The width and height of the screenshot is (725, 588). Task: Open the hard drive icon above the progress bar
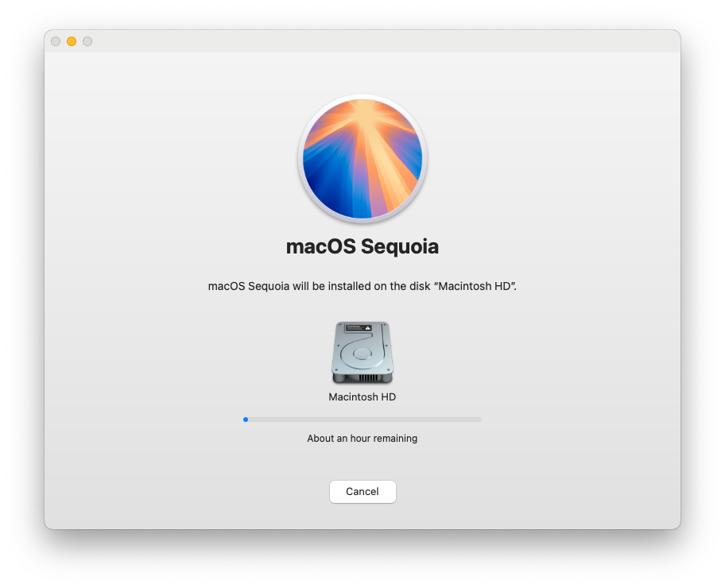[362, 350]
